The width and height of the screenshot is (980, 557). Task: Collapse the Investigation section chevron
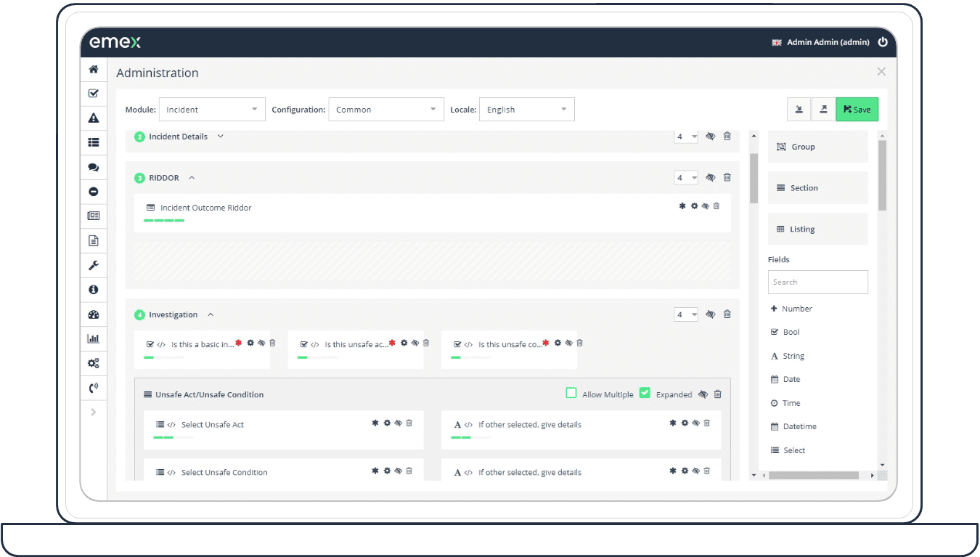pos(211,314)
